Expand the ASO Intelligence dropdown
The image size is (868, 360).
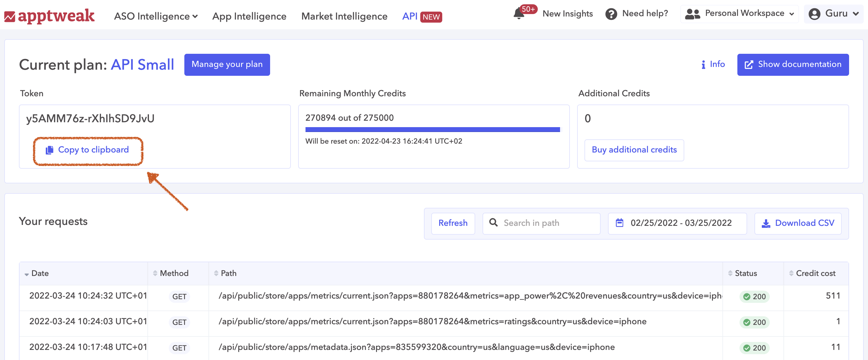coord(156,16)
